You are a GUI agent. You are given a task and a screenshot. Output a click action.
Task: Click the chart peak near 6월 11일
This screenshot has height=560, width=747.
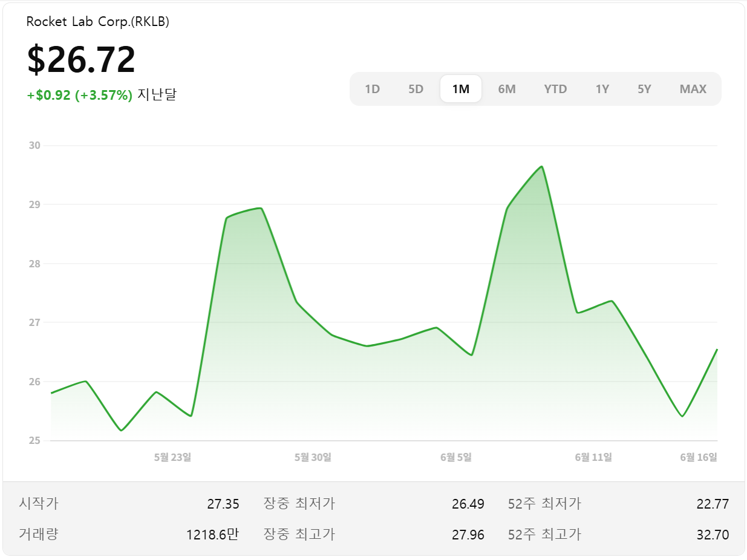point(540,166)
